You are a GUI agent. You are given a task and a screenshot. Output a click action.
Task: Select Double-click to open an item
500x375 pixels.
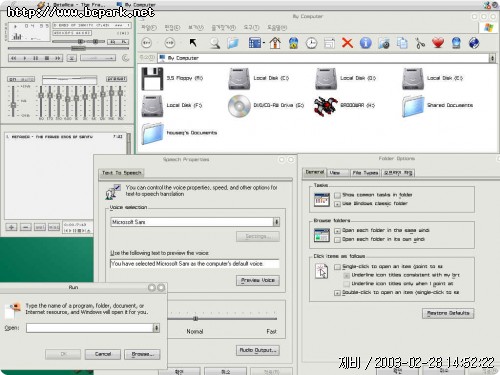tap(337, 293)
